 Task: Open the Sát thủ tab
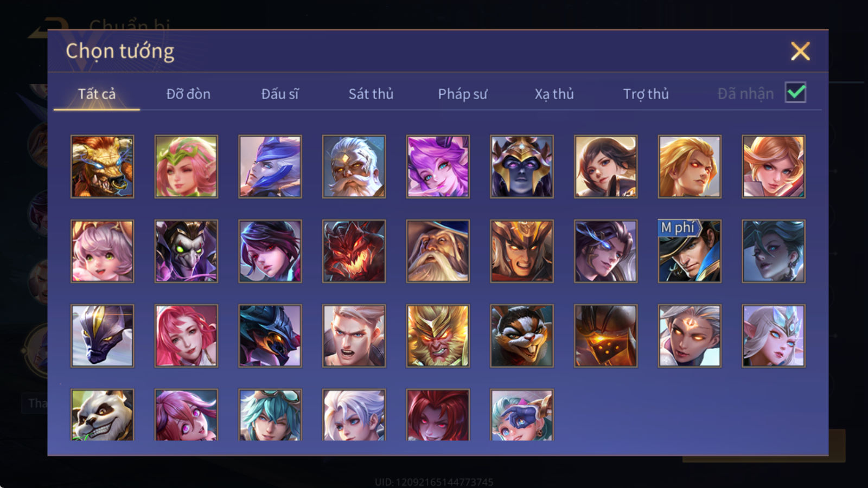[x=371, y=94]
